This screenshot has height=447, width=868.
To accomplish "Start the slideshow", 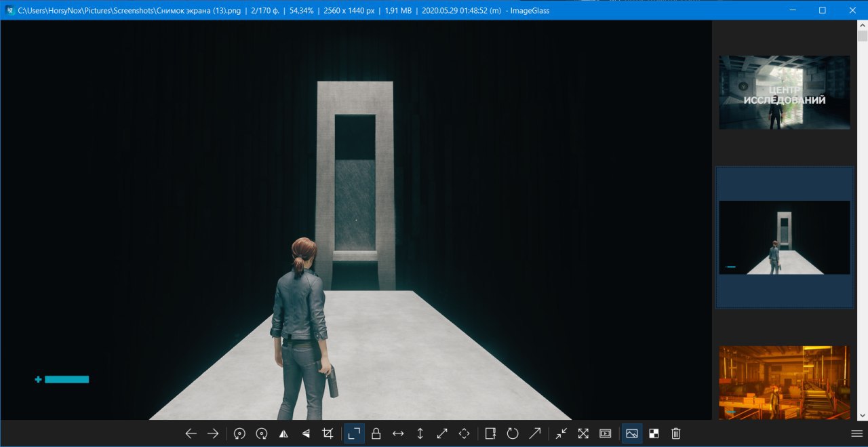I will (606, 433).
